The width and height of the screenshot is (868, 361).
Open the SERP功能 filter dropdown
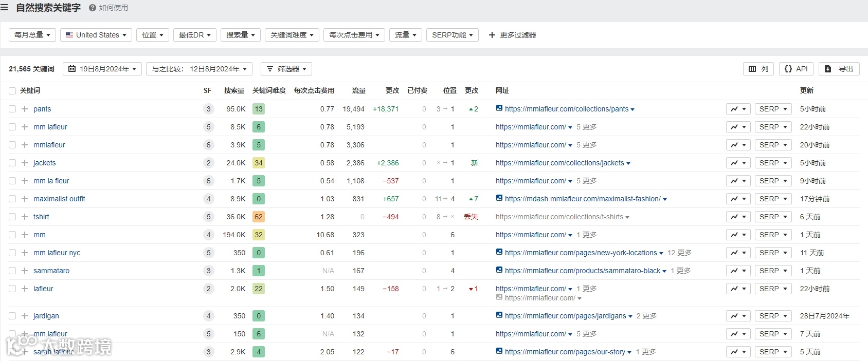(453, 35)
